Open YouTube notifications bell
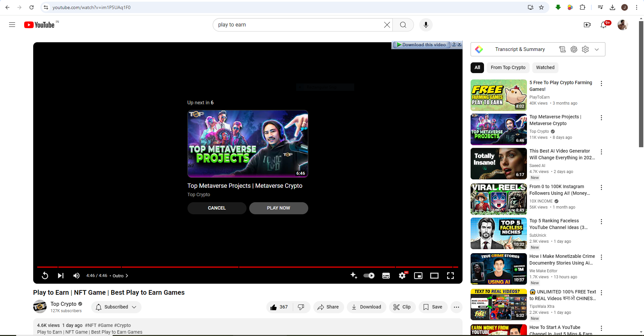The image size is (644, 336). [x=604, y=25]
